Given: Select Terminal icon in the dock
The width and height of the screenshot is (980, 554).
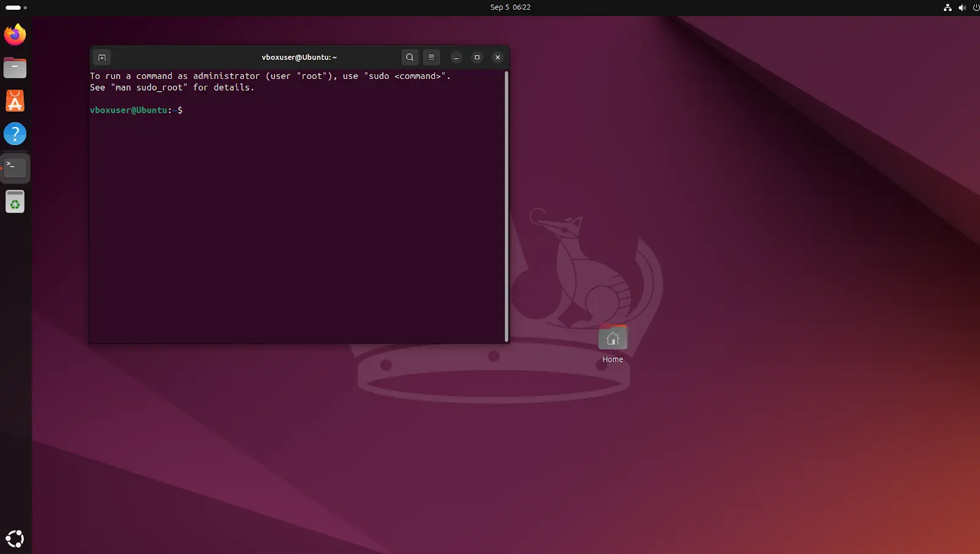Looking at the screenshot, I should coord(15,167).
